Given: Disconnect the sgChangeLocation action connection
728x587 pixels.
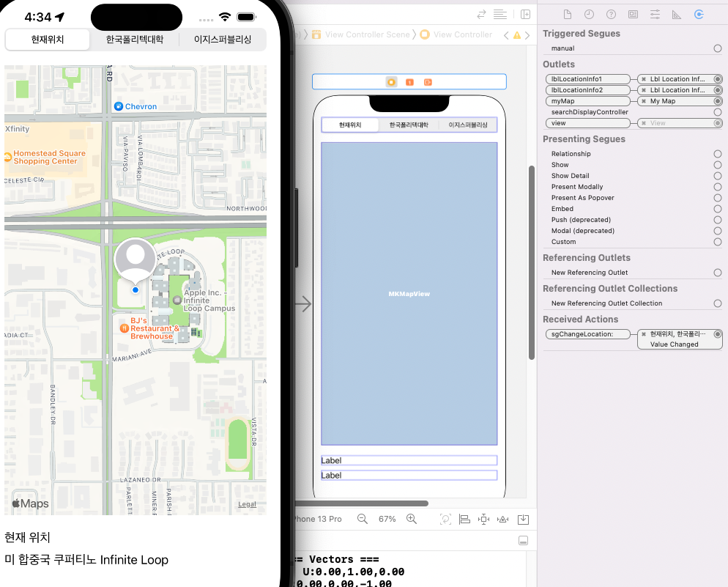Looking at the screenshot, I should click(644, 334).
